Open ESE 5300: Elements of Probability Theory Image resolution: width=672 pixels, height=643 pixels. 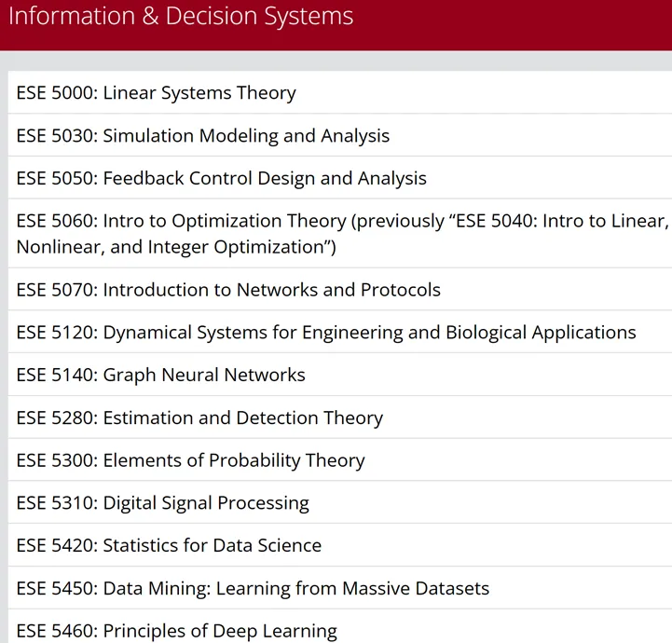[340, 459]
